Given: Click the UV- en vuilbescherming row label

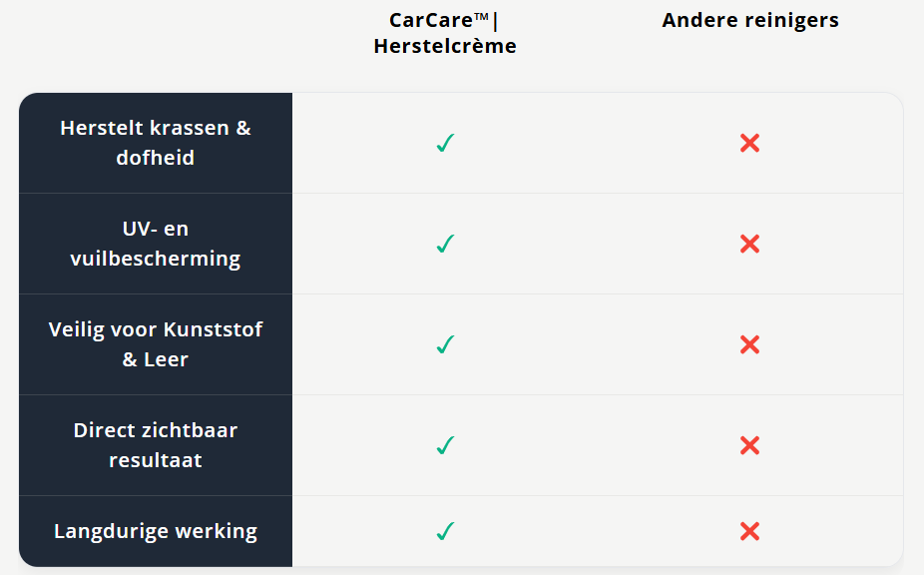Looking at the screenshot, I should coord(156,244).
